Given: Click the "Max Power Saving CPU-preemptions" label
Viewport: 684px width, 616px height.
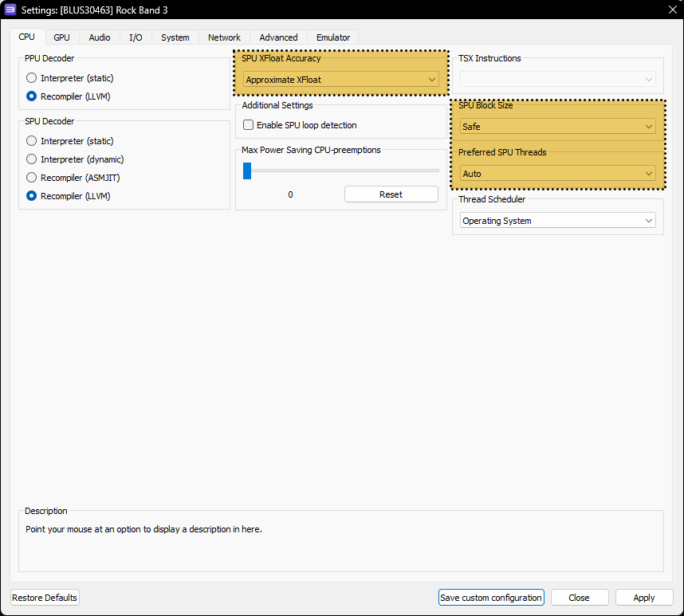Looking at the screenshot, I should (311, 150).
